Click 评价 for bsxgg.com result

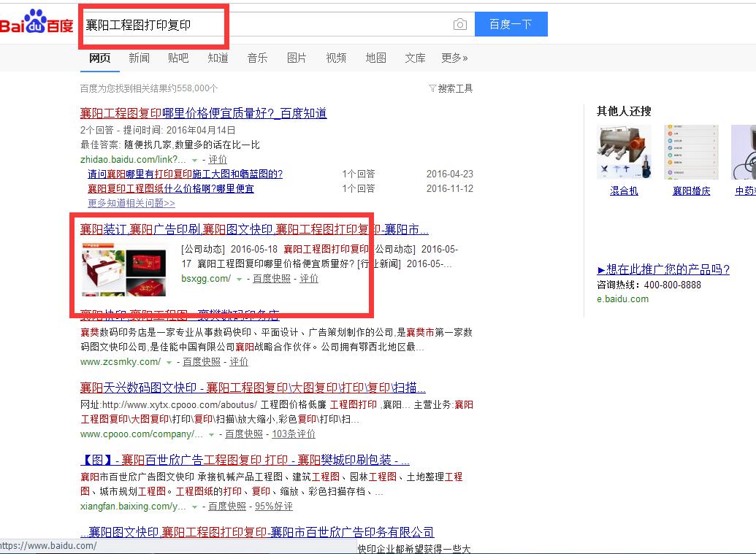(309, 278)
